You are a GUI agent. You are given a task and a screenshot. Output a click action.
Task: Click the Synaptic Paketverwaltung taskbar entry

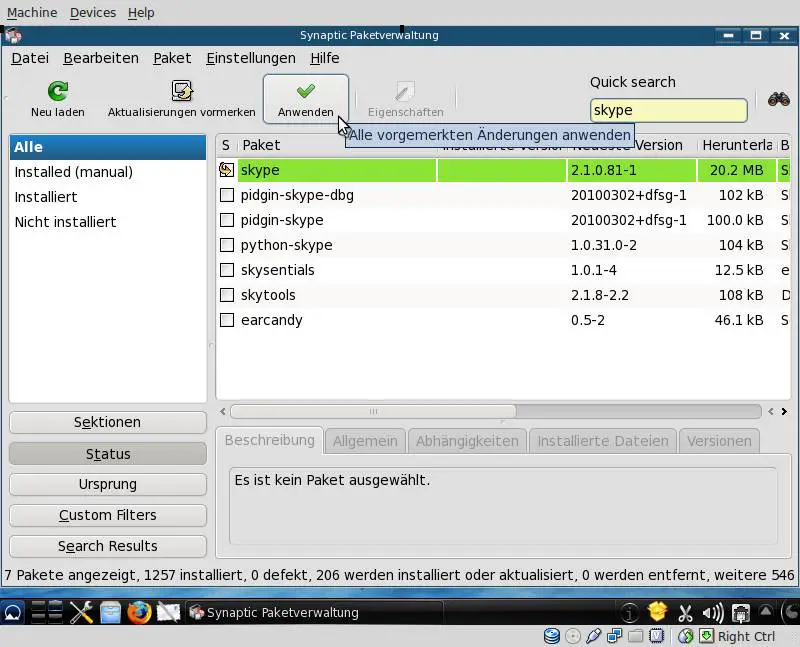coord(314,612)
